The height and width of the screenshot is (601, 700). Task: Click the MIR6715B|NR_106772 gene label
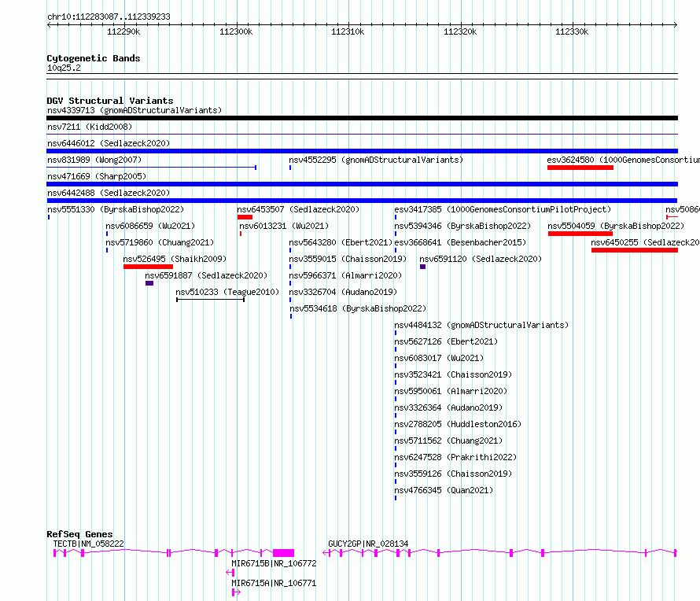(274, 563)
